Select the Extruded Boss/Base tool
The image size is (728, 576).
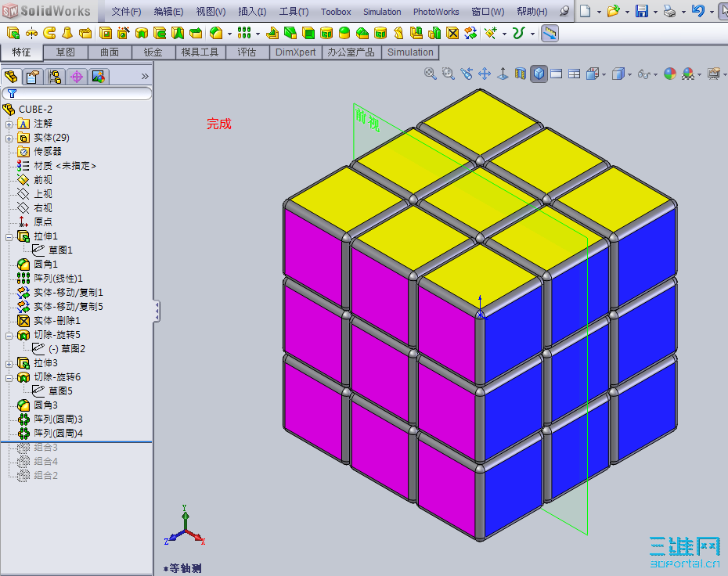click(13, 33)
